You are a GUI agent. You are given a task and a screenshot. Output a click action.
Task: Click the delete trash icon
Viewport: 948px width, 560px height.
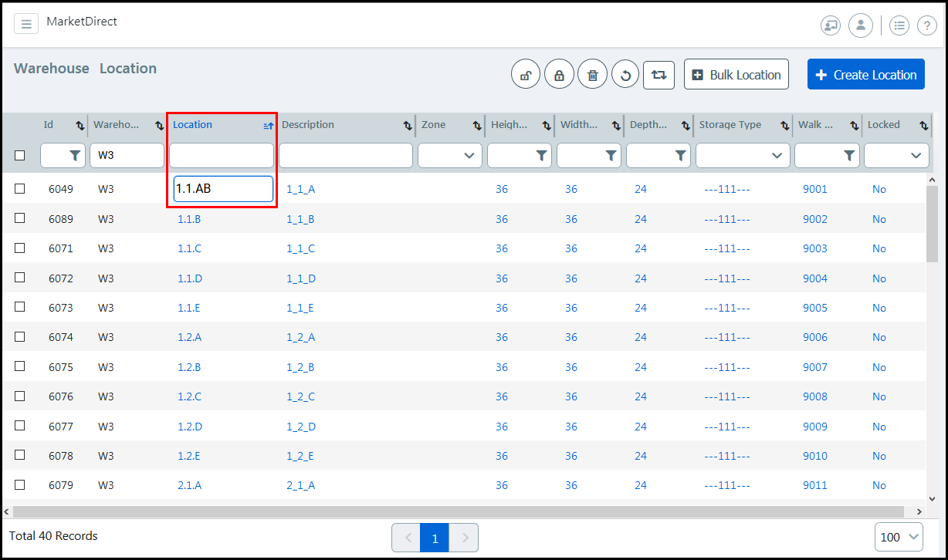[x=592, y=75]
